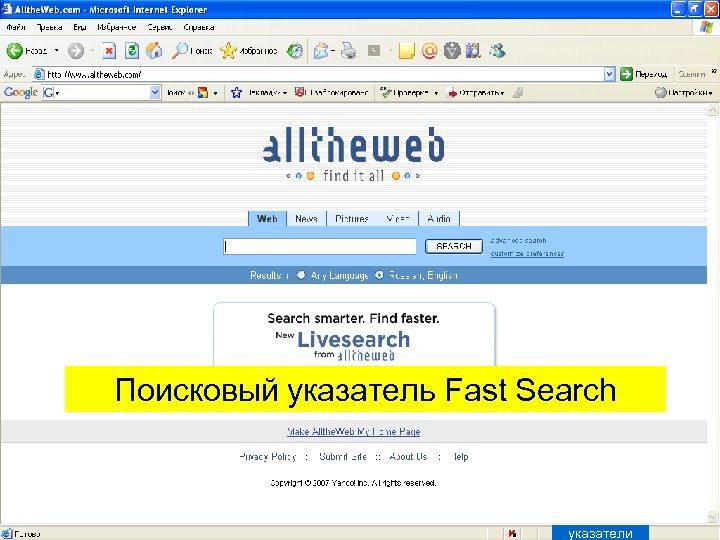Open the Submit Site link
The width and height of the screenshot is (720, 540).
pos(343,456)
